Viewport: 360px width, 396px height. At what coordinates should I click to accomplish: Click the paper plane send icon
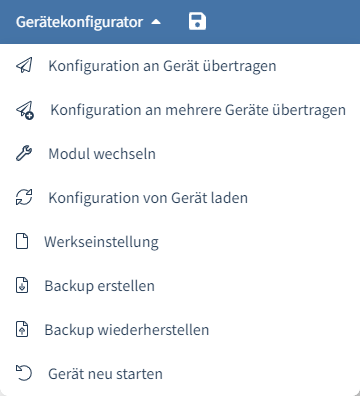[x=24, y=65]
